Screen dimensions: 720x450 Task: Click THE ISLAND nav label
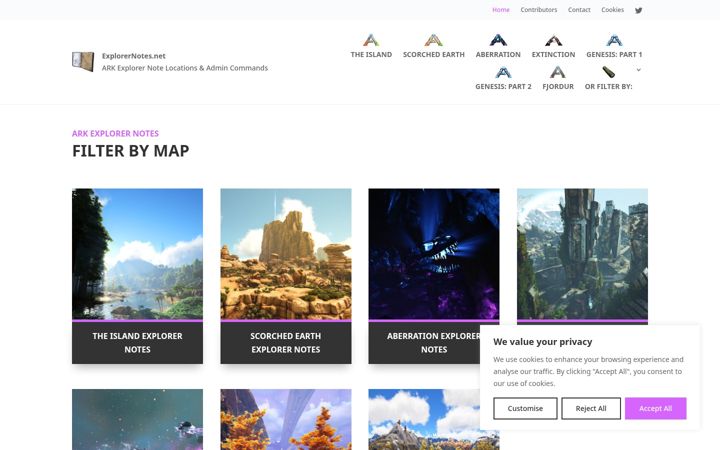click(371, 55)
